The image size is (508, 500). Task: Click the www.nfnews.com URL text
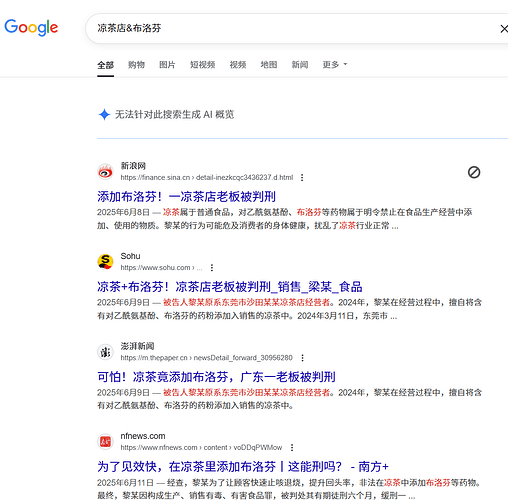201,448
